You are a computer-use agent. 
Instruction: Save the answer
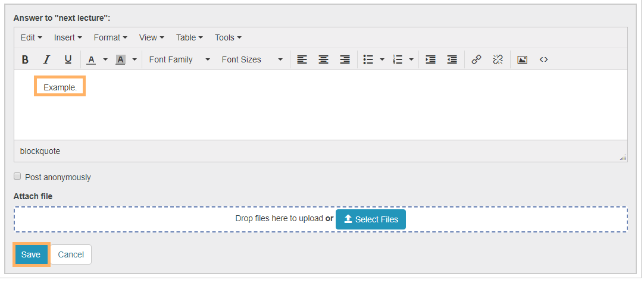click(x=31, y=254)
